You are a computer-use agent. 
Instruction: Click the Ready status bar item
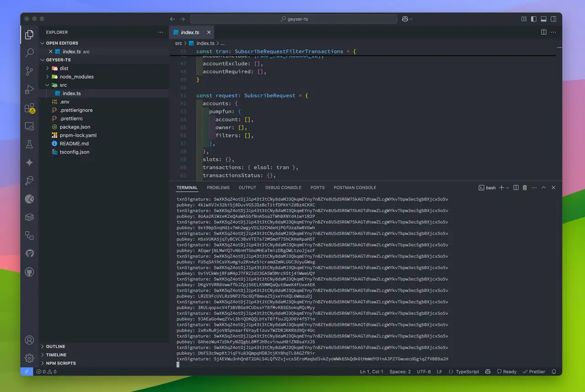pos(506,371)
